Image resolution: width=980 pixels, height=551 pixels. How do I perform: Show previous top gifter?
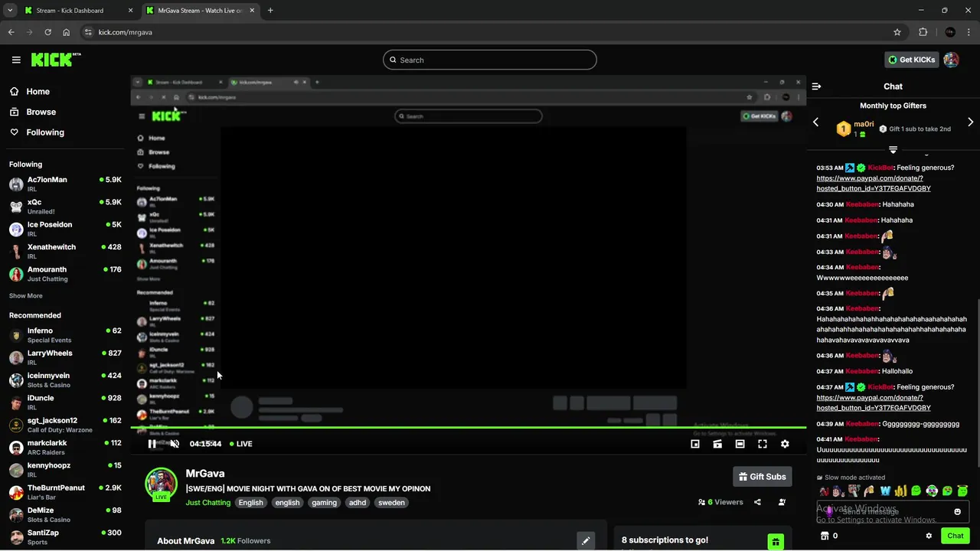coord(815,122)
